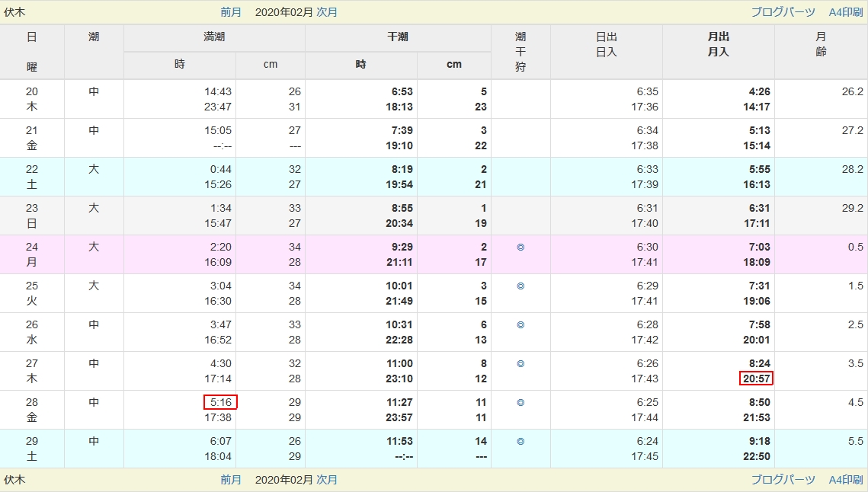Select the 月齢 column header
Viewport: 868px width, 492px height.
coord(821,52)
